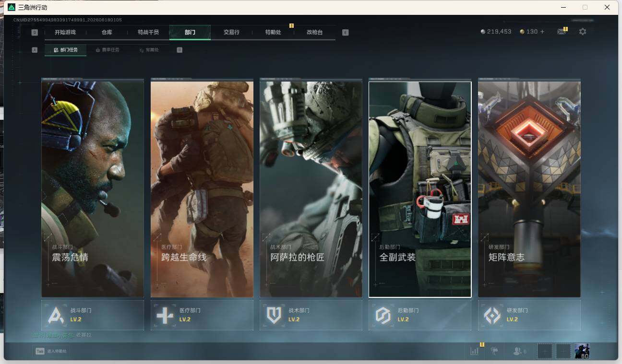Open the 阿萨拉的枪匠 tactical mission card
Screen dimensions: 622x364
coord(311,189)
